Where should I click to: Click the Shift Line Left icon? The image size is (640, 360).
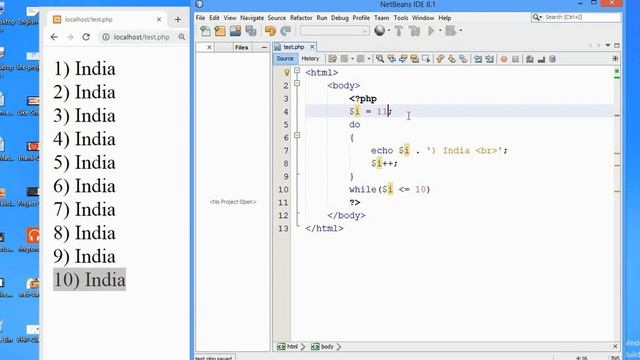[x=478, y=59]
